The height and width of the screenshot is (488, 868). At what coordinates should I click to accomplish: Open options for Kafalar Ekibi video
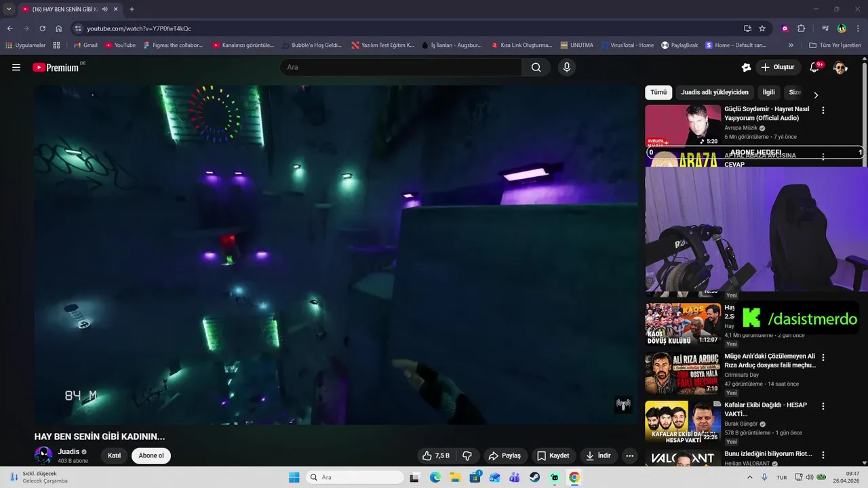pos(823,407)
